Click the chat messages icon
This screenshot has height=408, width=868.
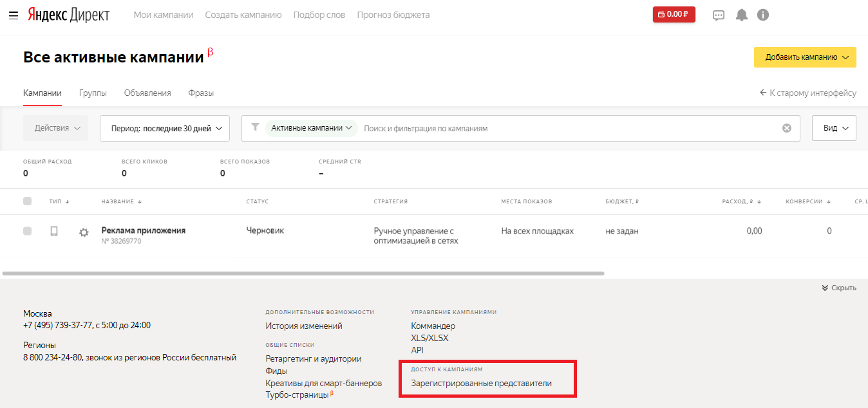[x=719, y=15]
